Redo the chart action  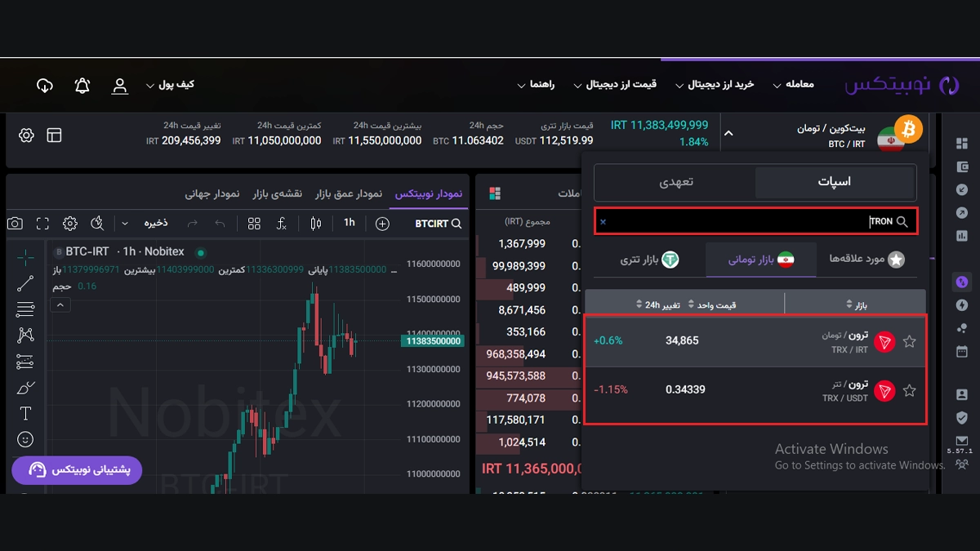(193, 224)
